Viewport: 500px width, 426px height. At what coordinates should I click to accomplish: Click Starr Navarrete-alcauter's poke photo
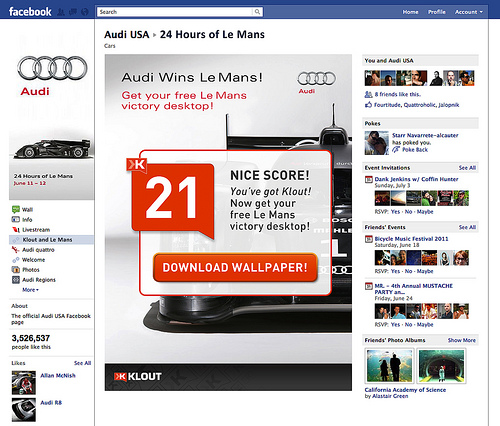pyautogui.click(x=377, y=143)
